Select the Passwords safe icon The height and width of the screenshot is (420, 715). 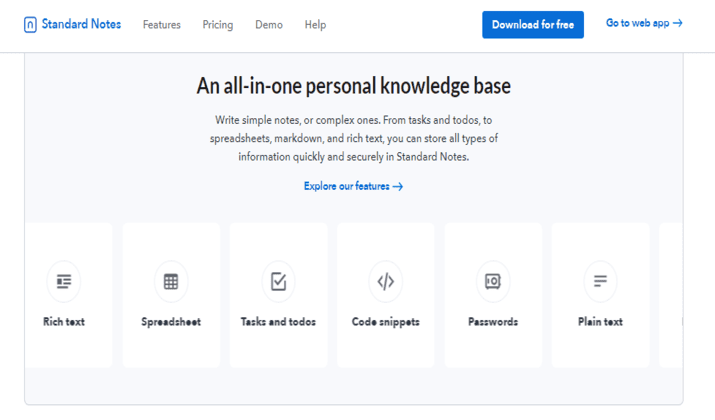coord(493,281)
